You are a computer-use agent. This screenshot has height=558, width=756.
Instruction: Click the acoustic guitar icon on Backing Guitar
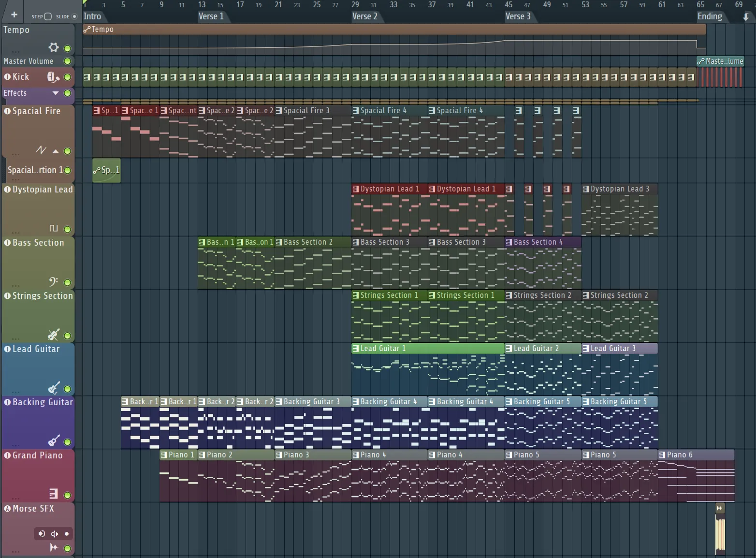[54, 441]
